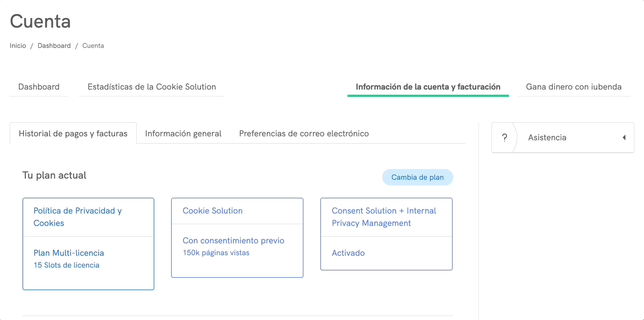The width and height of the screenshot is (644, 320).
Task: Click Con consentimiento previo plan detail
Action: [x=233, y=241]
